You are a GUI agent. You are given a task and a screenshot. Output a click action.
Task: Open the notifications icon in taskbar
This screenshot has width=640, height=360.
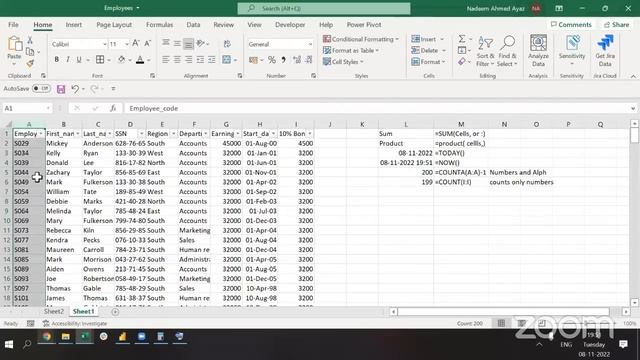tap(623, 344)
